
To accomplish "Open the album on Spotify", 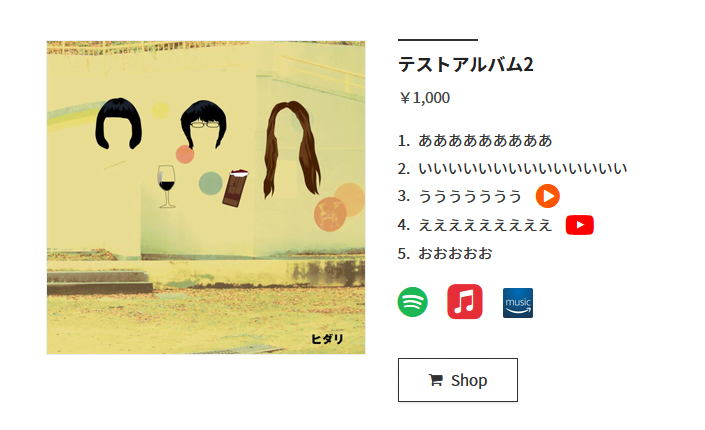I will 412,302.
